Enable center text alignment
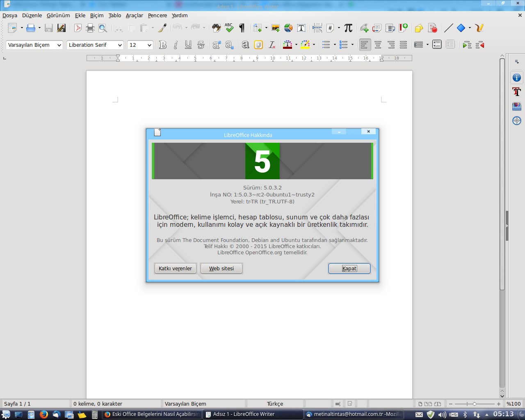The width and height of the screenshot is (525, 420). 378,45
